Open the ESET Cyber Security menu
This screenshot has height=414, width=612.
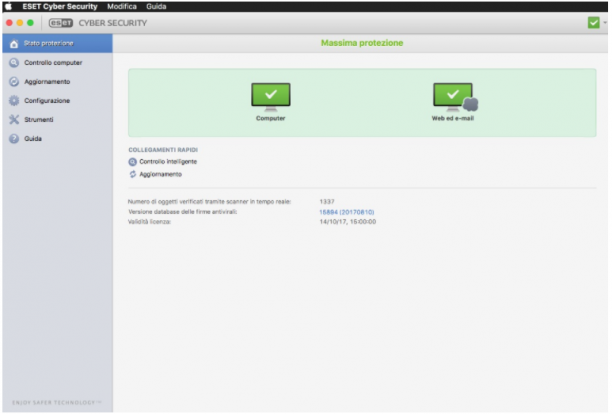click(x=60, y=7)
